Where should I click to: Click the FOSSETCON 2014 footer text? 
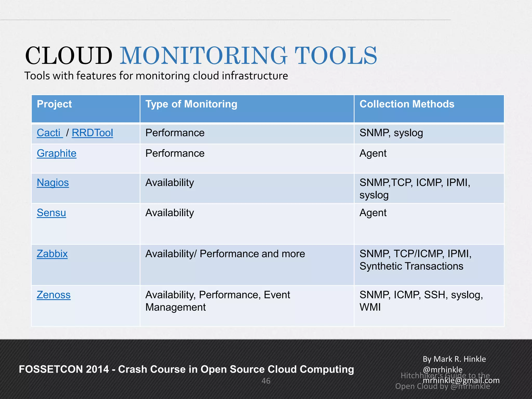click(x=186, y=369)
